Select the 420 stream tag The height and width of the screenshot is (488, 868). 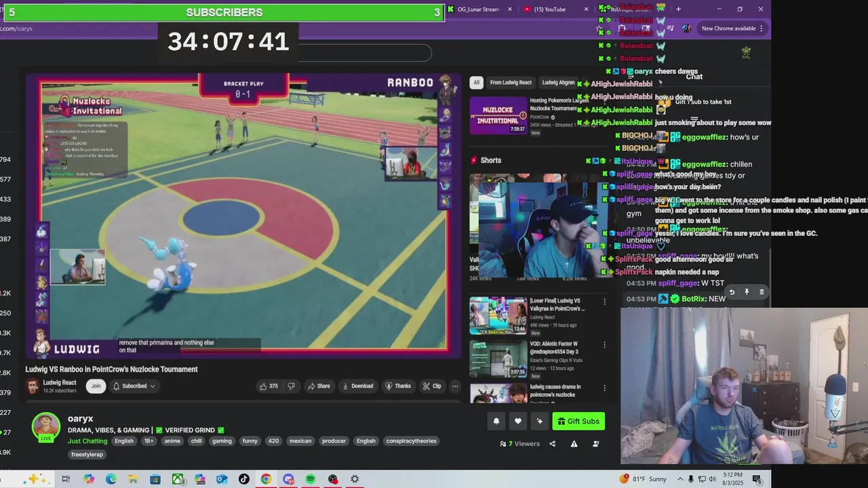(x=273, y=441)
